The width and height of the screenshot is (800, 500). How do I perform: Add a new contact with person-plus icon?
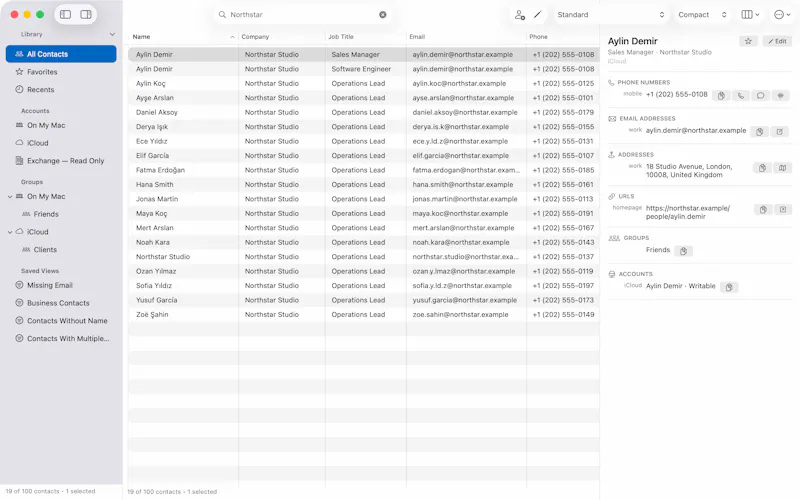pos(519,15)
